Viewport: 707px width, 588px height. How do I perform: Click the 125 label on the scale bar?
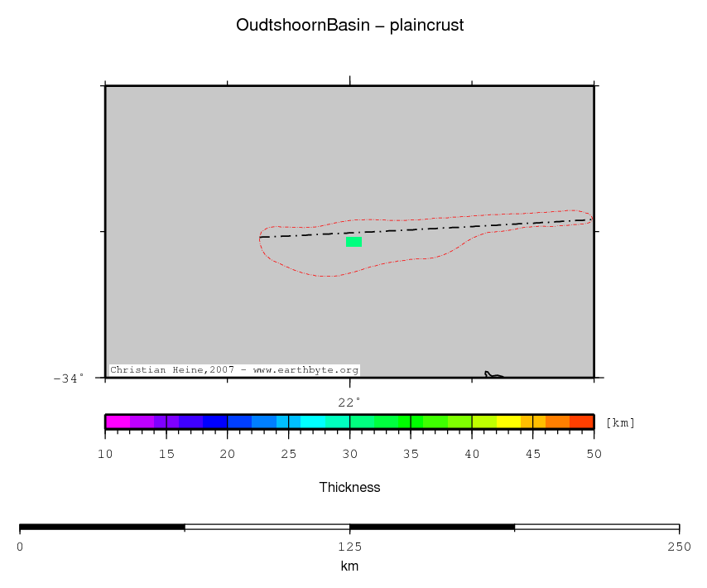pyautogui.click(x=349, y=546)
